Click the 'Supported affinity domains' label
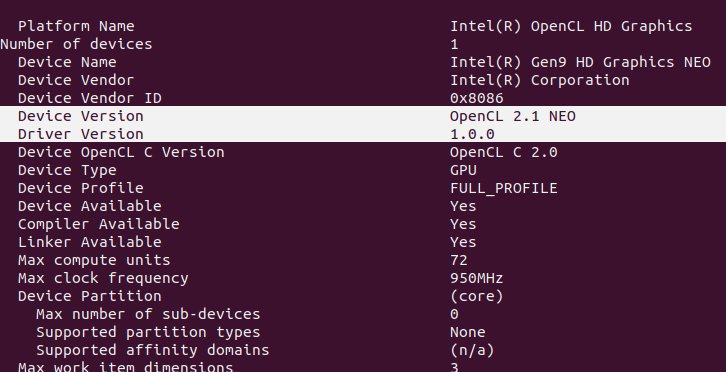 153,351
